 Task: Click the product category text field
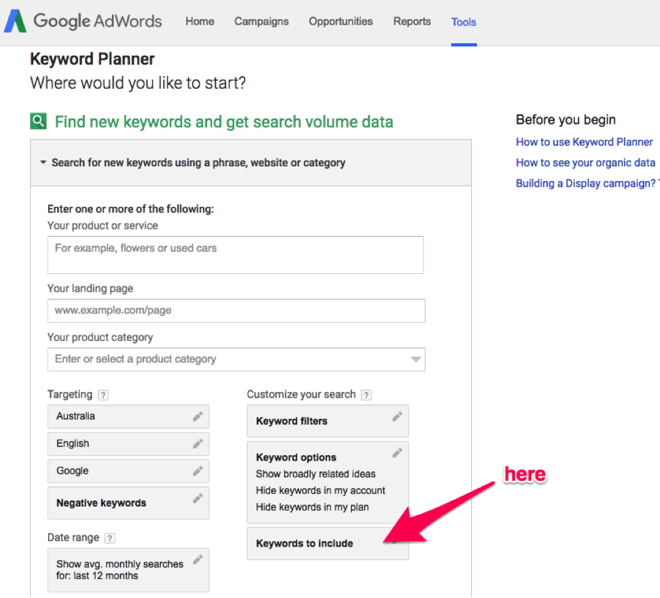pyautogui.click(x=236, y=359)
